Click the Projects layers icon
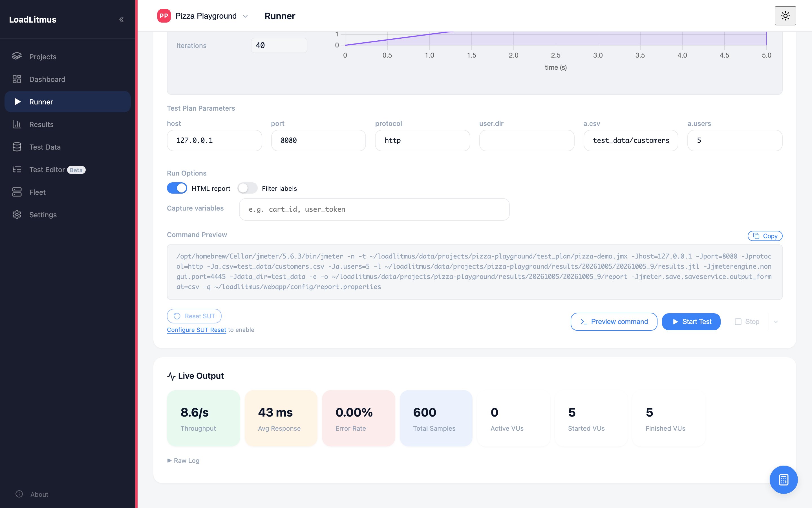The width and height of the screenshot is (812, 508). pos(17,56)
